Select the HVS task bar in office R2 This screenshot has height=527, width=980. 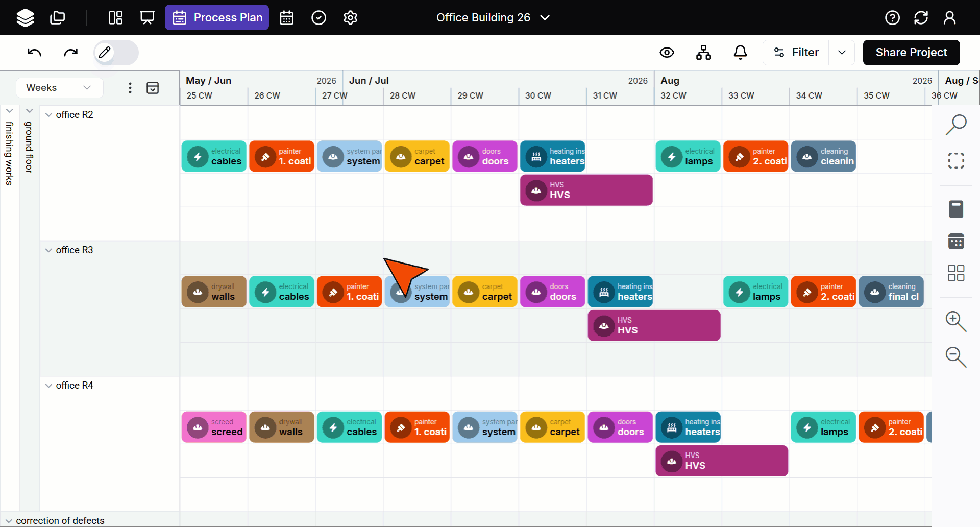(586, 190)
